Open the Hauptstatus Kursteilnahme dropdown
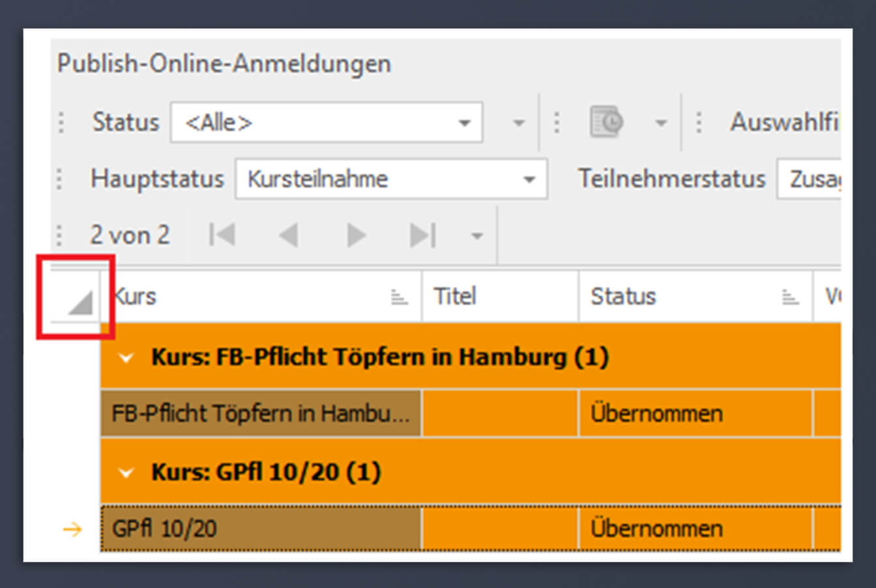This screenshot has height=588, width=876. (391, 179)
